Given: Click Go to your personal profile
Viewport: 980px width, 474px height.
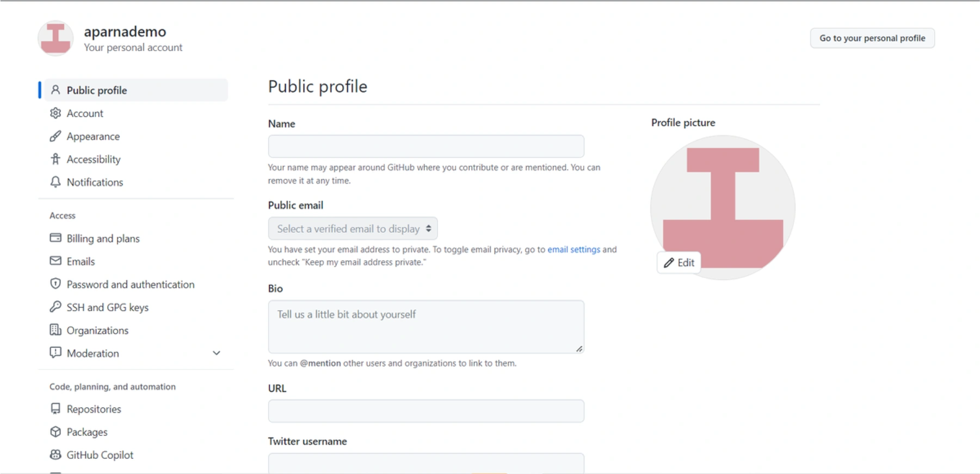Looking at the screenshot, I should pos(872,38).
